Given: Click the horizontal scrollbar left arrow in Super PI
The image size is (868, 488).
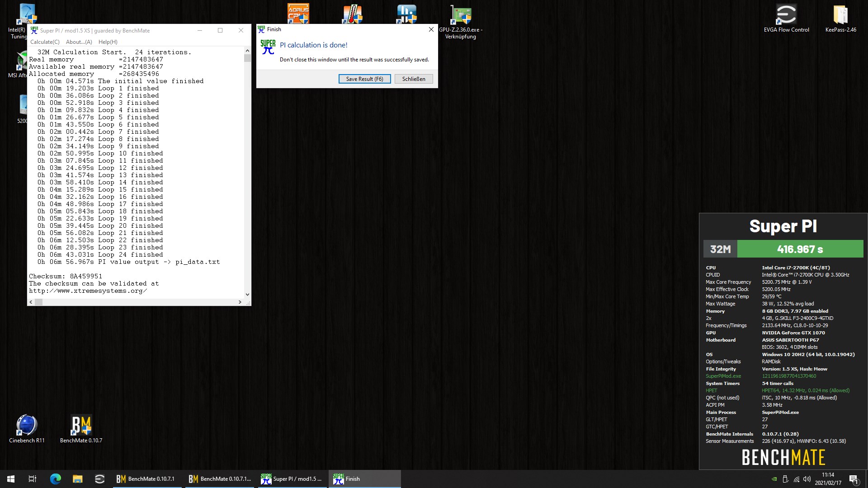Looking at the screenshot, I should (x=31, y=302).
